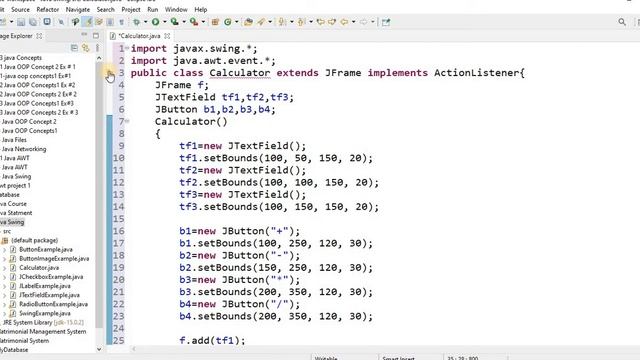Open the Forward history dropdown arrow

(373, 22)
